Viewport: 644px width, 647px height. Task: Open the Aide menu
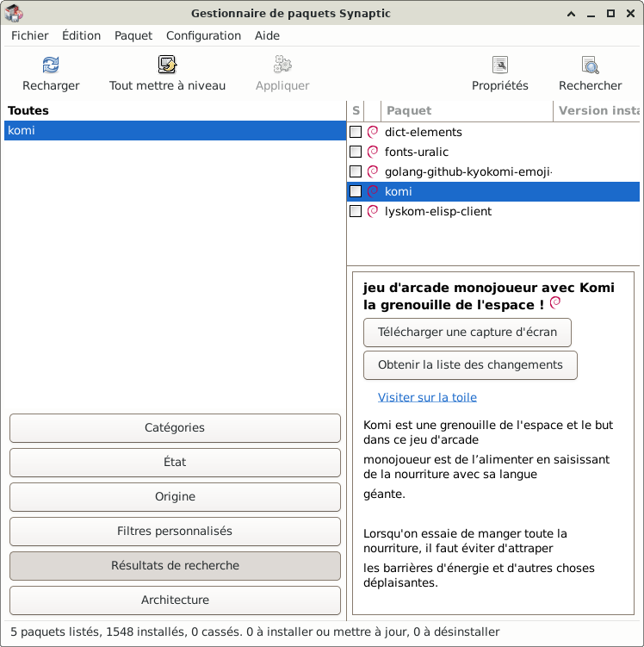(x=267, y=35)
